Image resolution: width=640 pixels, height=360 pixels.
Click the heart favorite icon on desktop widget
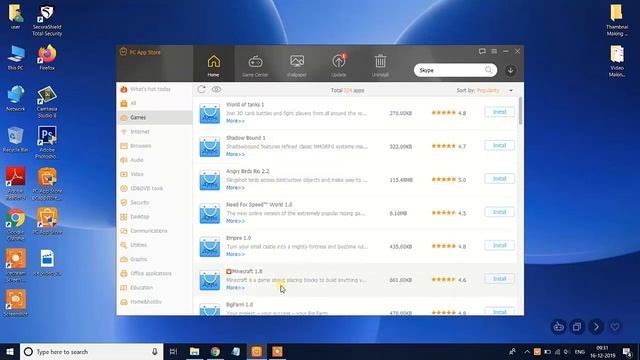coord(615,327)
